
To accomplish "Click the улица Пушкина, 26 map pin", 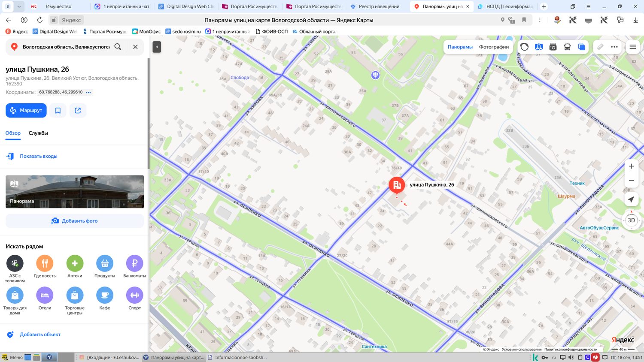I will pos(397,185).
